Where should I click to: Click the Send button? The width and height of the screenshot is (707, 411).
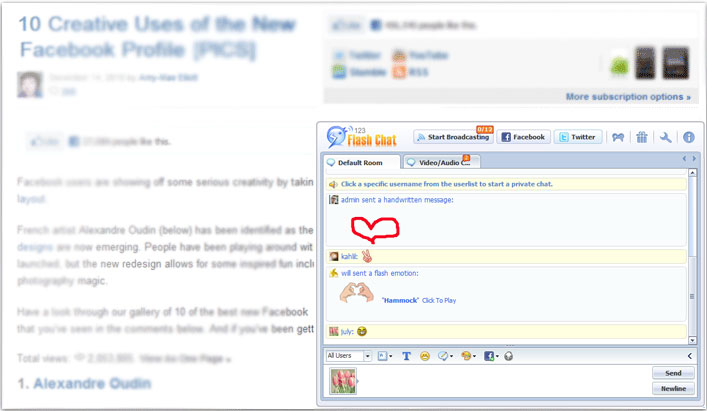[673, 373]
